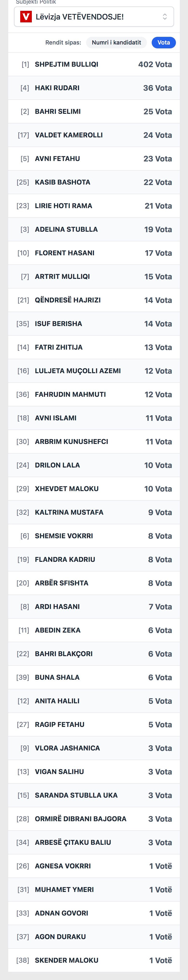This screenshot has width=188, height=980.
Task: Click the red Vetëvendosje party logo icon
Action: pyautogui.click(x=26, y=17)
